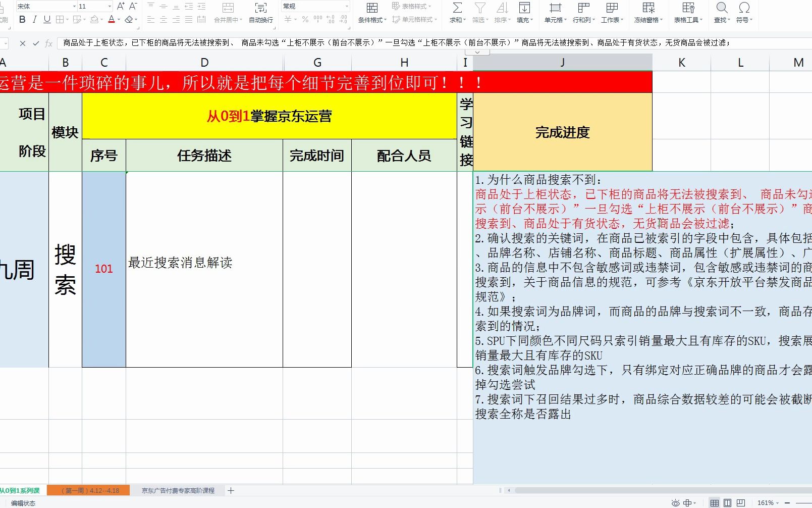Expand the formula bar with the chevron
Screen dimensions: 812x508
[x=477, y=52]
